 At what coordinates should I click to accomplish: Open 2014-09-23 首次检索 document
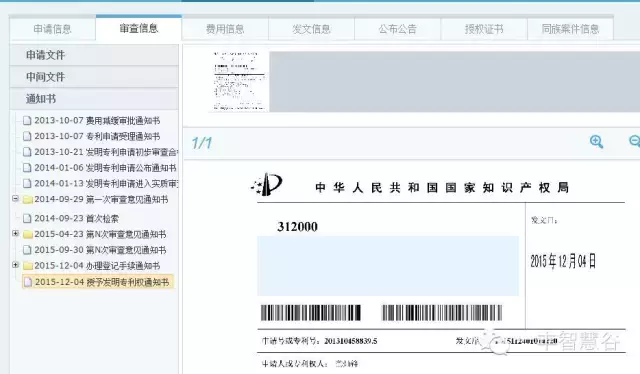[x=76, y=218]
